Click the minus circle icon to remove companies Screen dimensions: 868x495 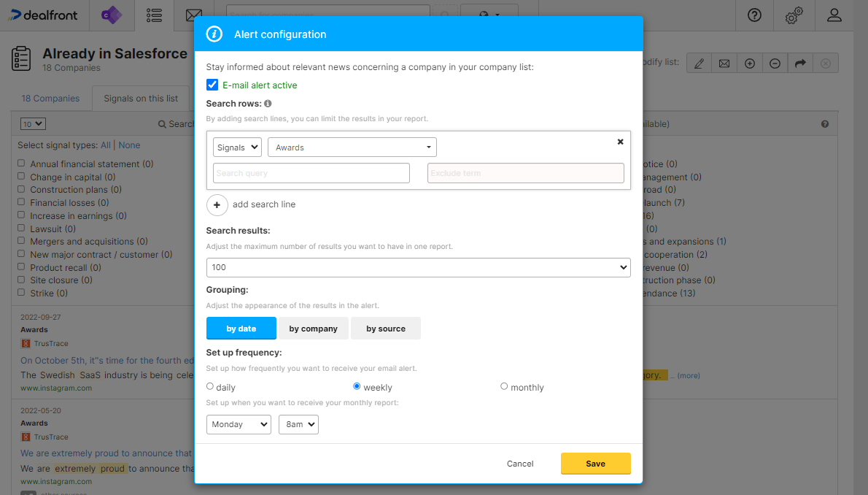[775, 63]
